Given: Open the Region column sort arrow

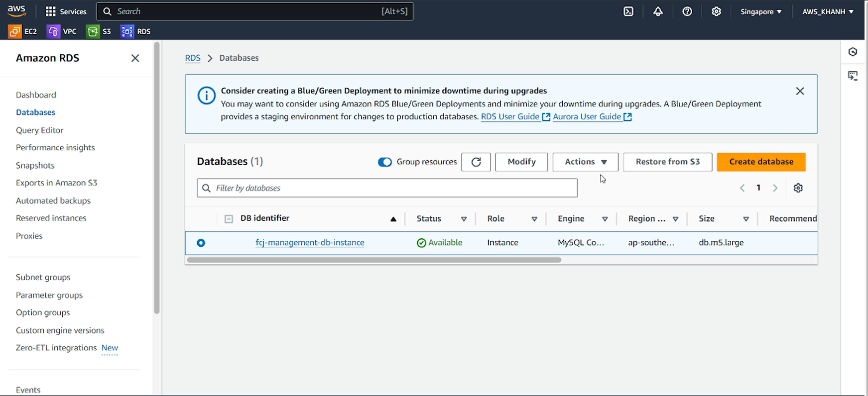Looking at the screenshot, I should click(x=676, y=219).
